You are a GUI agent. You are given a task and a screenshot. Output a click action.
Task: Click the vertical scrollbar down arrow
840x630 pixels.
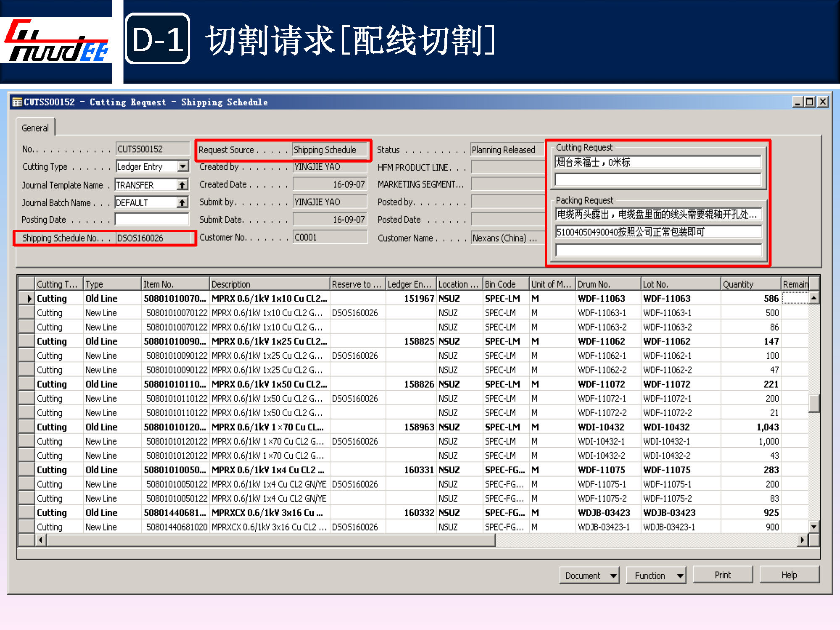tap(814, 527)
